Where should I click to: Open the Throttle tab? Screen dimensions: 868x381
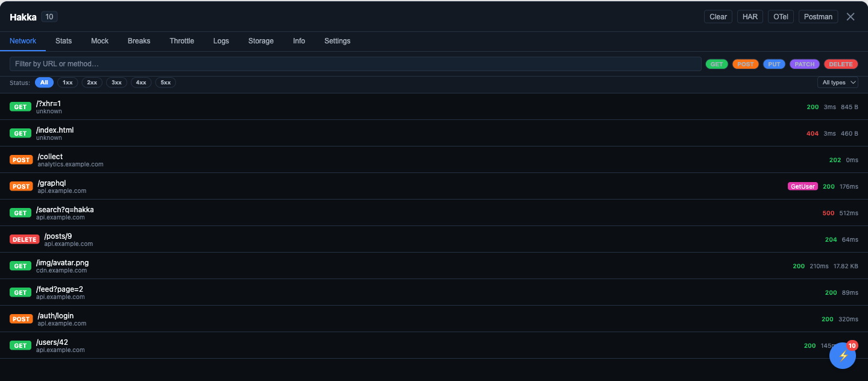(x=182, y=41)
